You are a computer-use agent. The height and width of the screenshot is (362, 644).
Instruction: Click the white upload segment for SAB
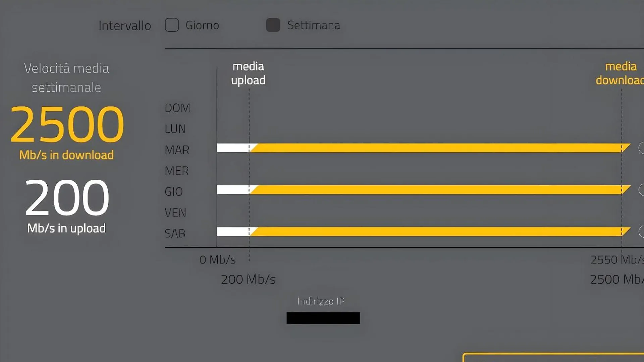233,232
